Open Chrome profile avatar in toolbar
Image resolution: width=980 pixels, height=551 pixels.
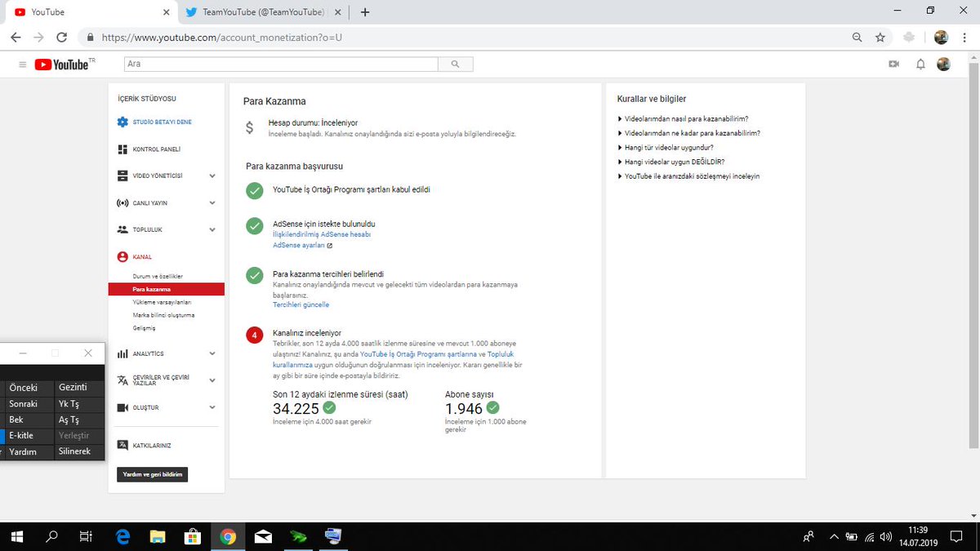click(941, 38)
